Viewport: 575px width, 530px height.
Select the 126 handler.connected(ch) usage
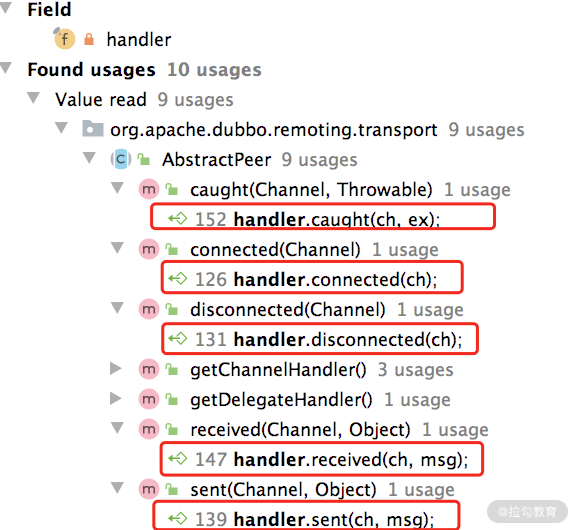(312, 279)
